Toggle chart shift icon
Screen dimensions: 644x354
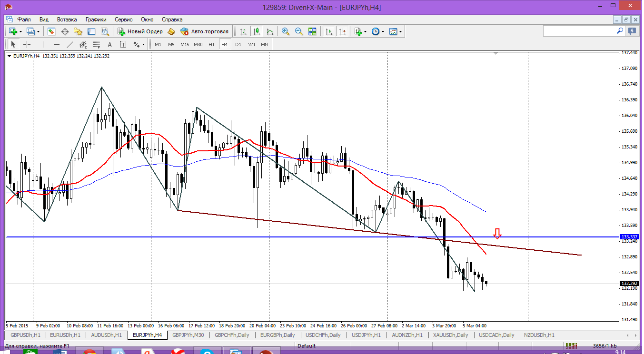tap(342, 31)
